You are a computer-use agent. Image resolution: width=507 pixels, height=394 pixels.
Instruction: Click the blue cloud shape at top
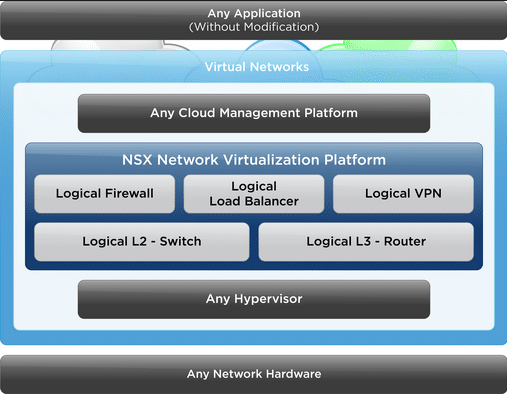click(277, 45)
